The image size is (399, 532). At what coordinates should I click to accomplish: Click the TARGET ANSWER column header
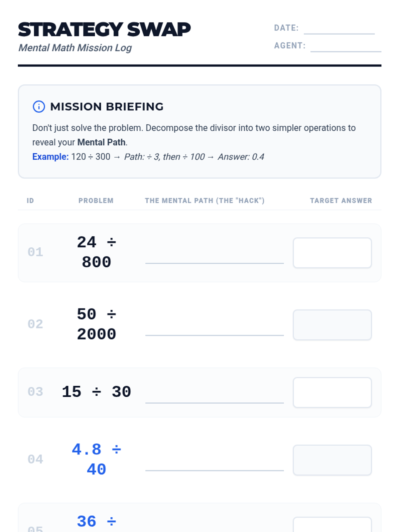pyautogui.click(x=341, y=200)
